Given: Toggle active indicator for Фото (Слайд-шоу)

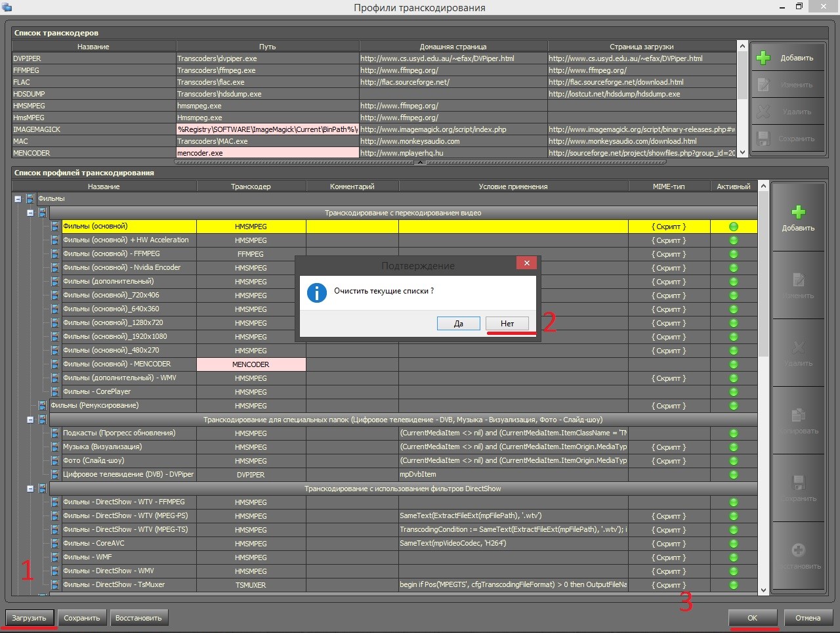Looking at the screenshot, I should click(734, 461).
